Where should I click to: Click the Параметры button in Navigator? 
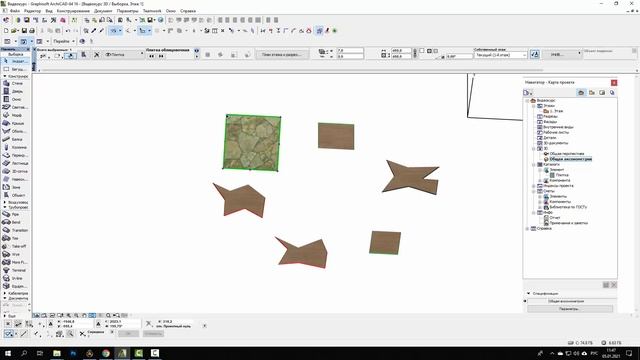[x=570, y=309]
